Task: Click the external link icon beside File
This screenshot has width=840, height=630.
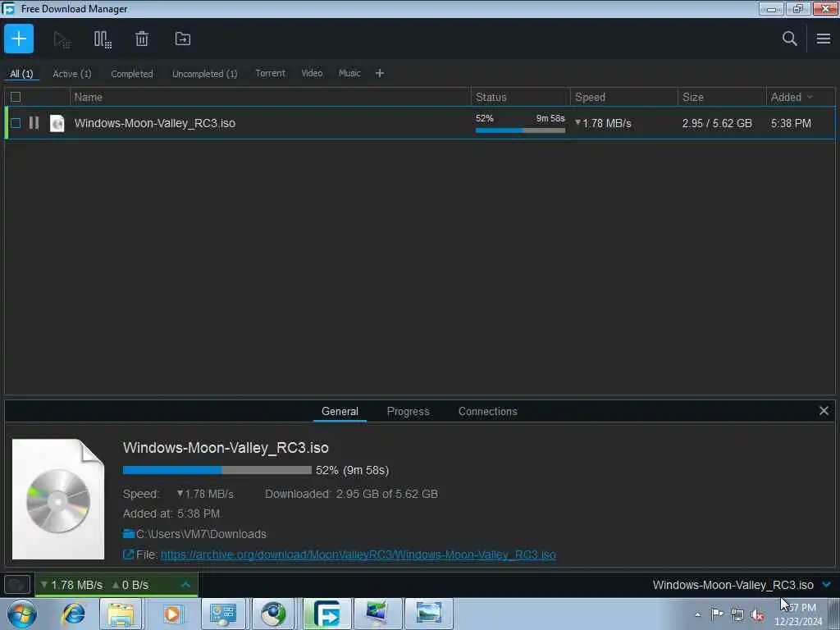Action: point(128,555)
